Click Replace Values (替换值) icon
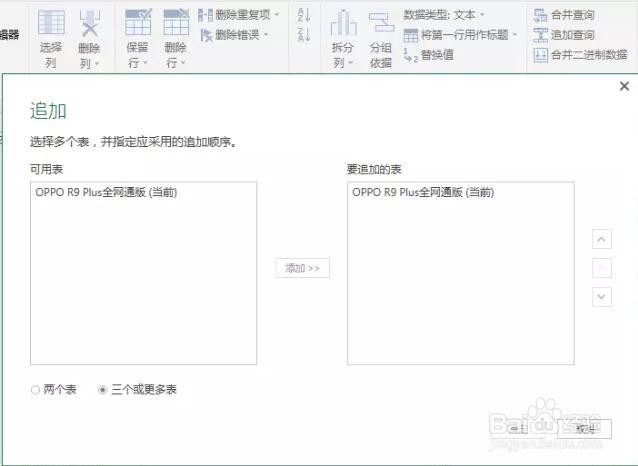638x466 pixels. click(410, 55)
